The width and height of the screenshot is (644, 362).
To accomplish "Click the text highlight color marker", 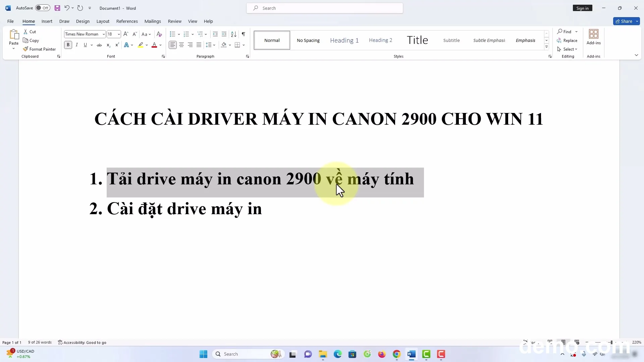I will click(x=141, y=45).
